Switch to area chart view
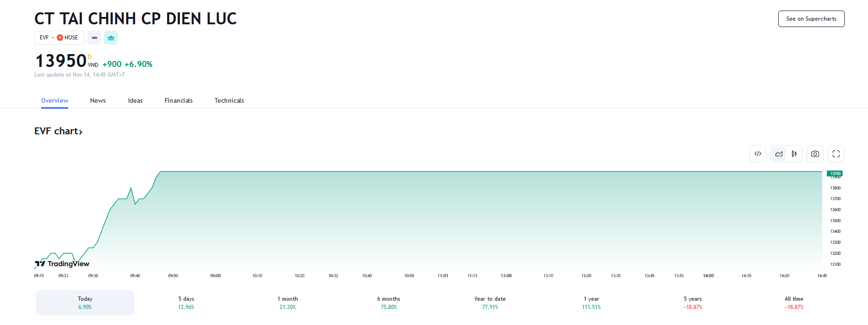Image resolution: width=868 pixels, height=325 pixels. pos(779,154)
